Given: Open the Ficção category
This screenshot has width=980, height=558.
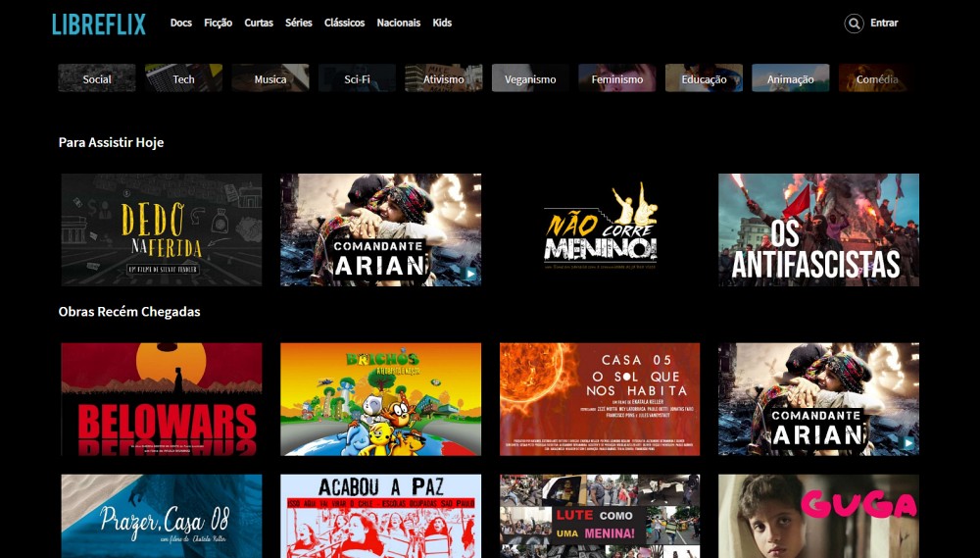Looking at the screenshot, I should point(218,23).
